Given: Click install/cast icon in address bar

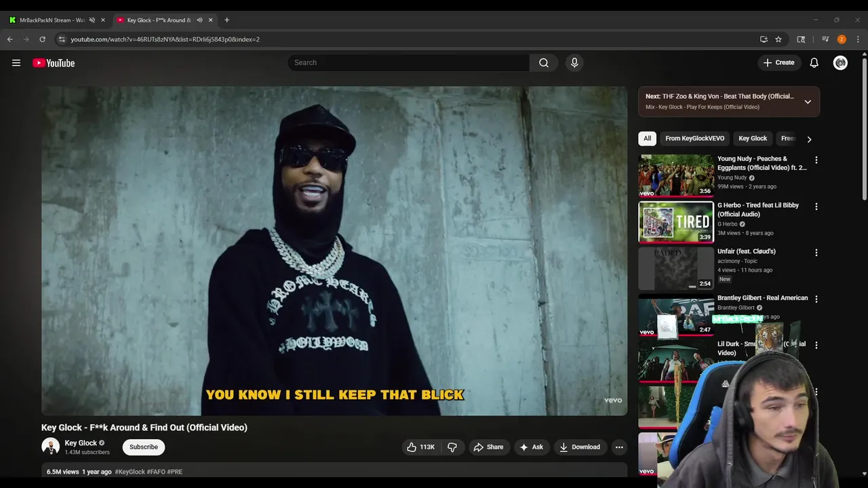Looking at the screenshot, I should click(764, 39).
